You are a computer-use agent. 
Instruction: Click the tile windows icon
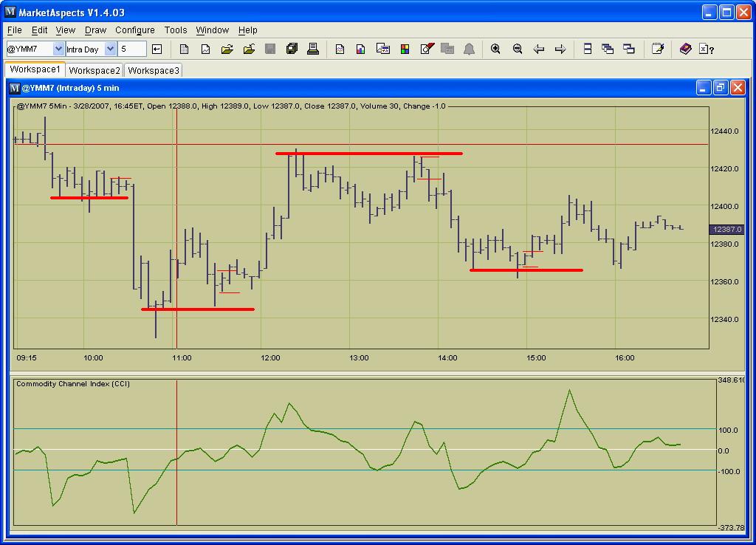(588, 49)
